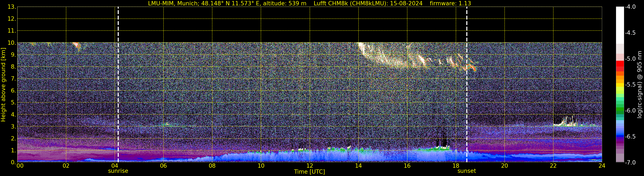Click the white dashed sunset marker line

point(466,85)
